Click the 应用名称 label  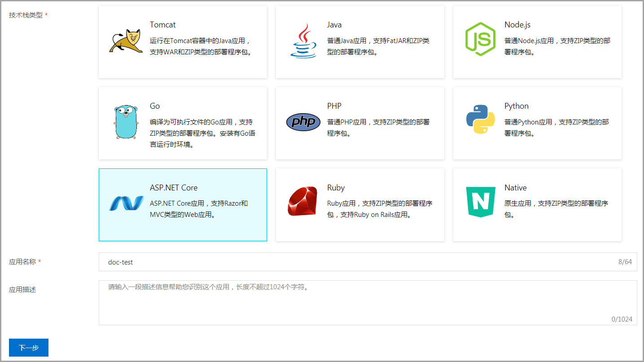point(22,261)
